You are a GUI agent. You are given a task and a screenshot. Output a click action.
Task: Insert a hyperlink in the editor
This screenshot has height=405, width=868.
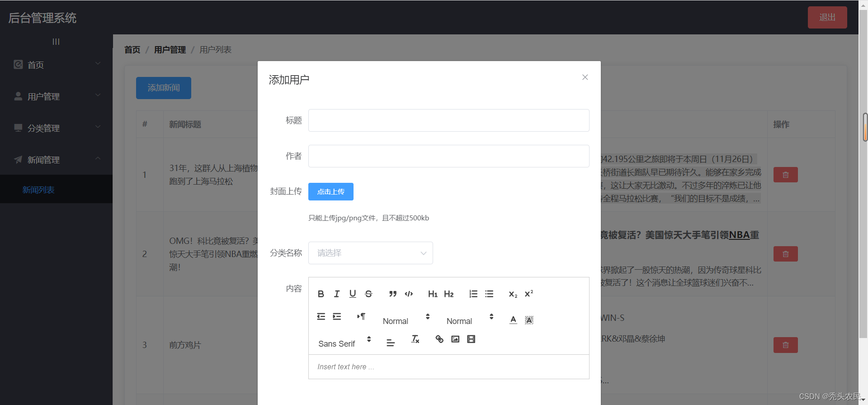tap(439, 339)
